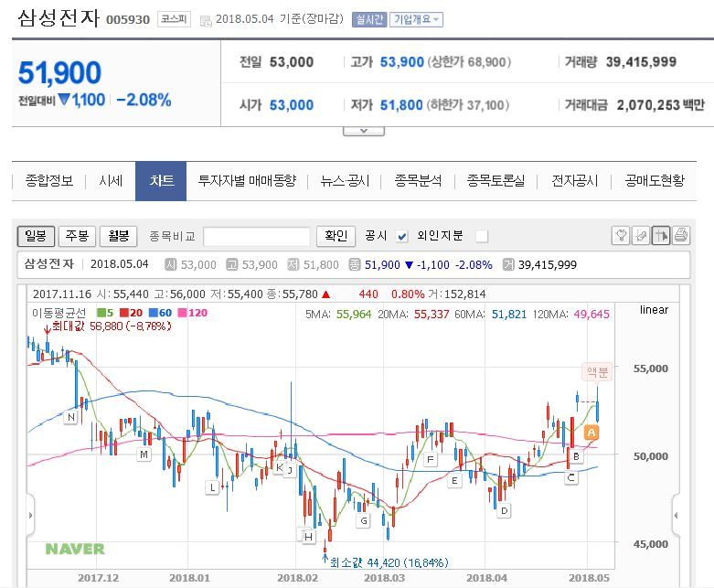Click the 120MA 49,645 value
This screenshot has width=714, height=588.
[x=591, y=315]
